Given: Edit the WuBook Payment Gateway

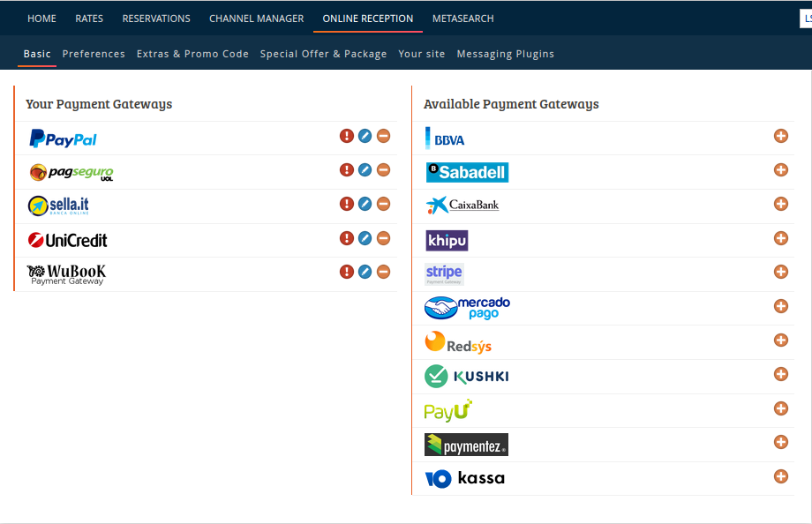Looking at the screenshot, I should 365,272.
